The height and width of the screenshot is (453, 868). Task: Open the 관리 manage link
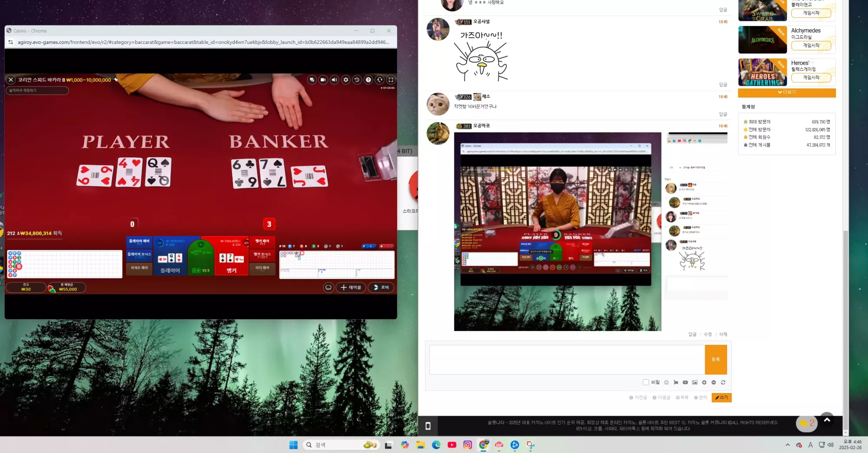click(700, 398)
